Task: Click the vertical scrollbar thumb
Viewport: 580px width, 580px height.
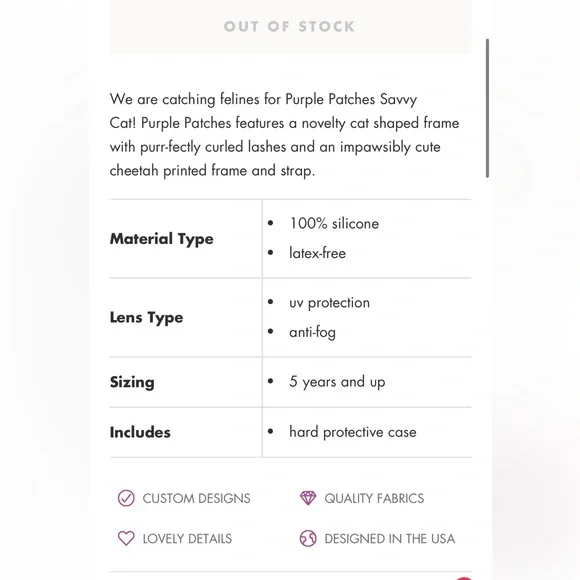Action: tap(487, 108)
